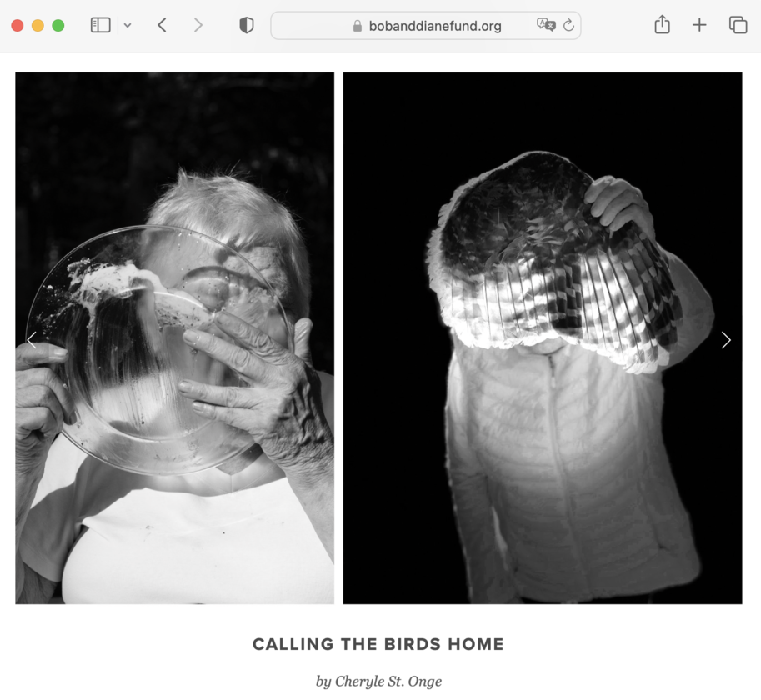Viewport: 761px width, 700px height.
Task: Click the lock icon in address bar
Action: 358,26
